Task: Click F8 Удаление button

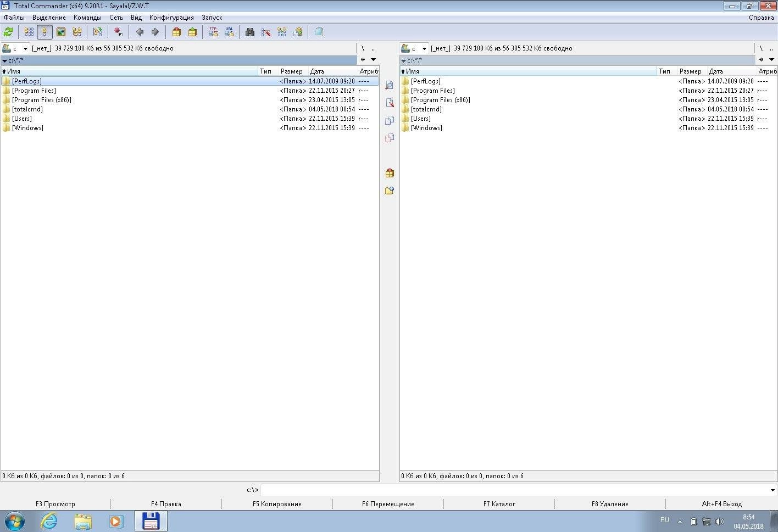Action: 610,503
